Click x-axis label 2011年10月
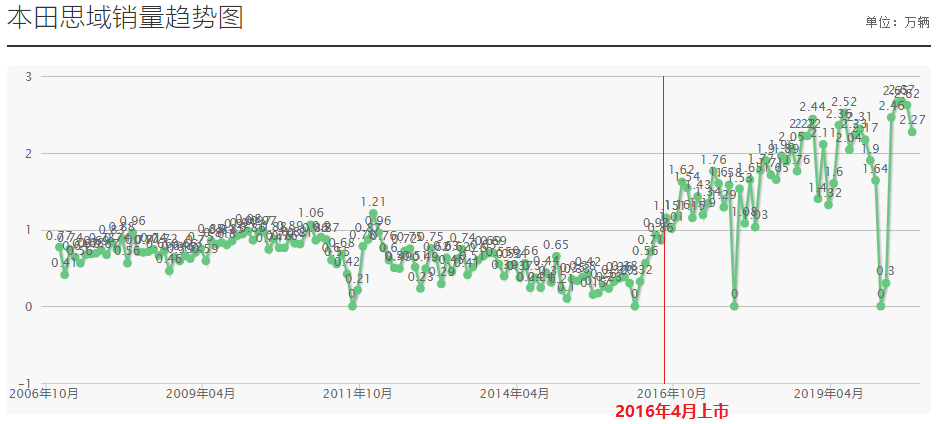Screen dimensions: 938x424 point(359,394)
